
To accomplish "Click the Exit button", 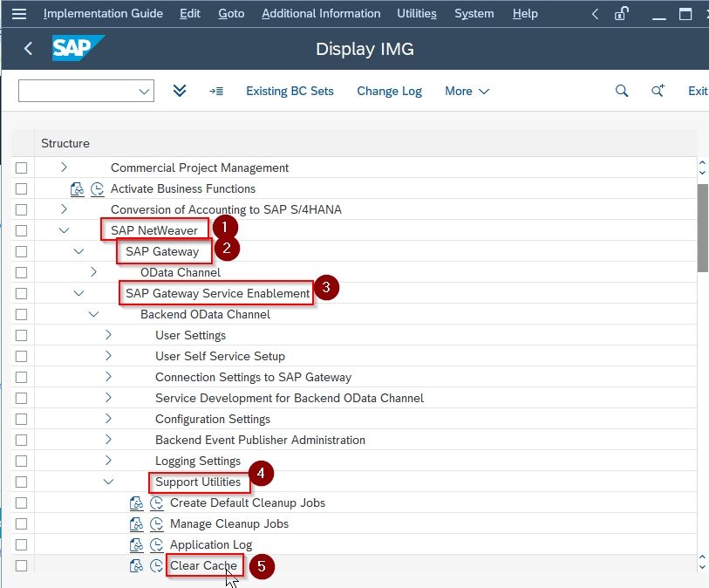I will point(698,92).
